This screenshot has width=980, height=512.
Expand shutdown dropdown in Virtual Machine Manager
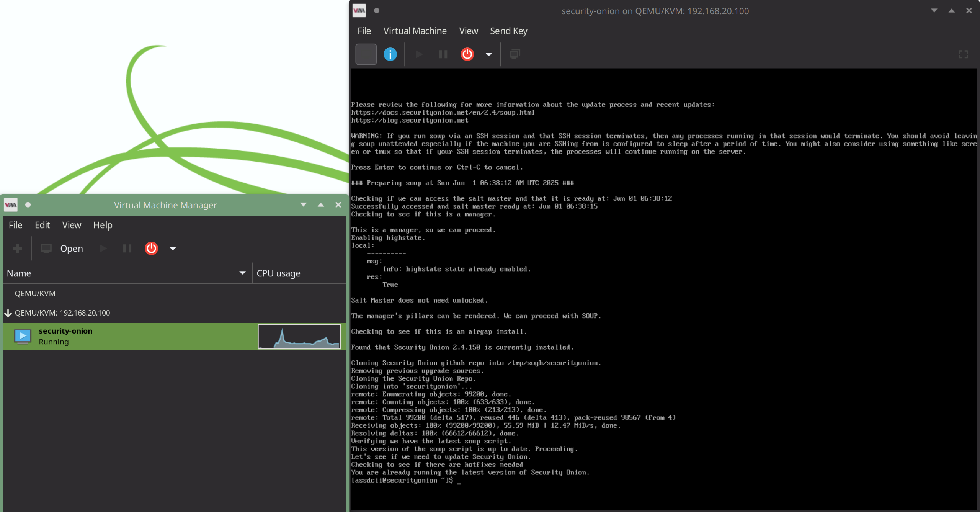click(x=173, y=249)
